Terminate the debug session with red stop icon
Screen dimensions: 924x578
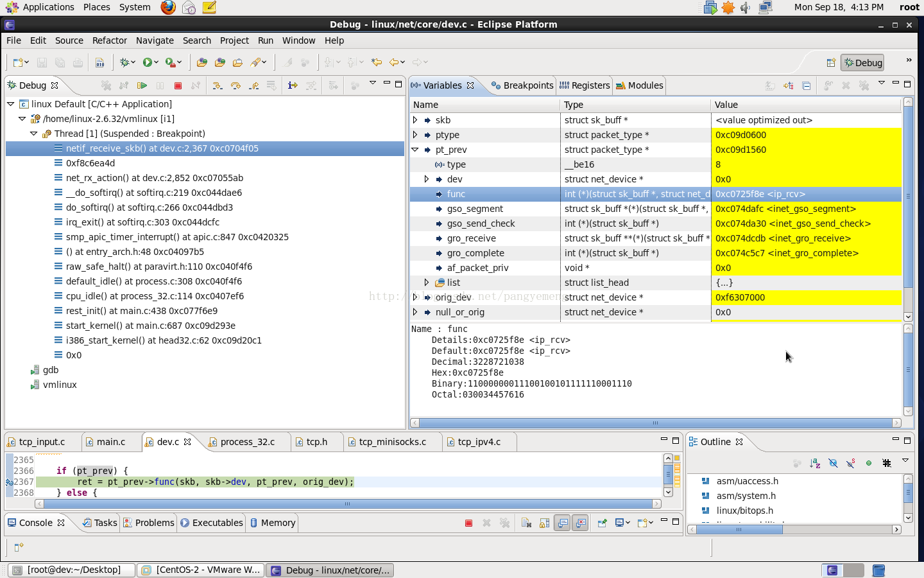(x=178, y=85)
